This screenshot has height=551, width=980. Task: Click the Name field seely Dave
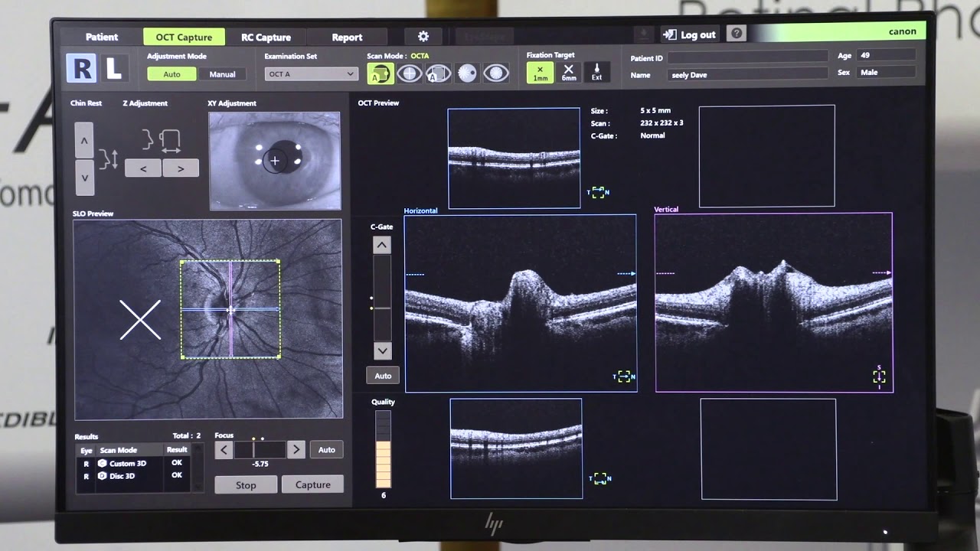coord(747,75)
